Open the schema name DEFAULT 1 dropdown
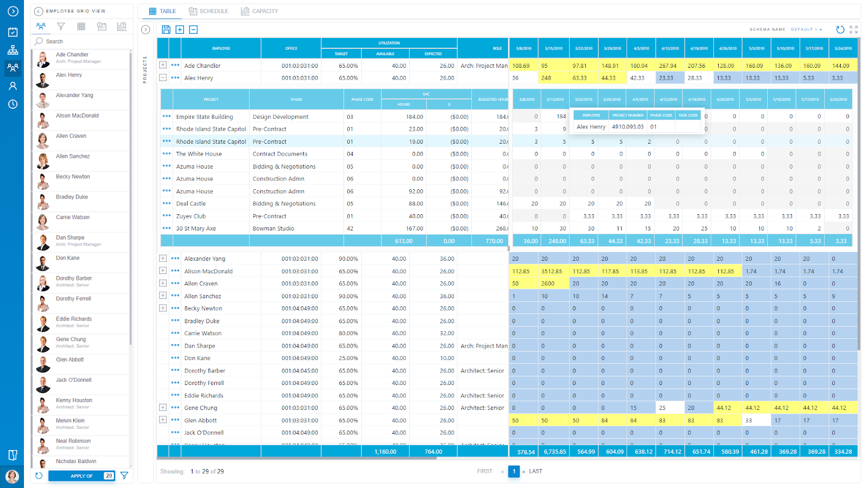Screen dimensions: 868x488 tap(806, 29)
